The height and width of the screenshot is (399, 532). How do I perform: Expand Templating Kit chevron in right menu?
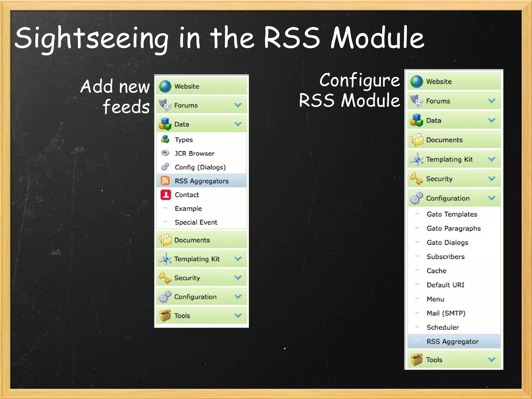(492, 159)
